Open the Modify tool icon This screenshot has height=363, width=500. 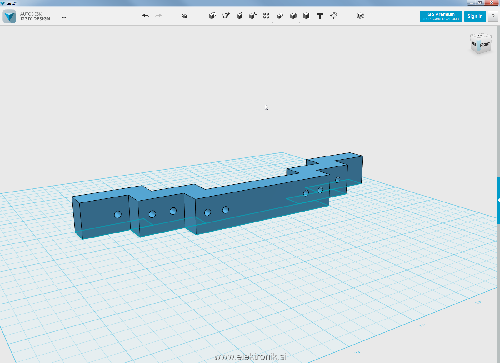click(x=253, y=16)
